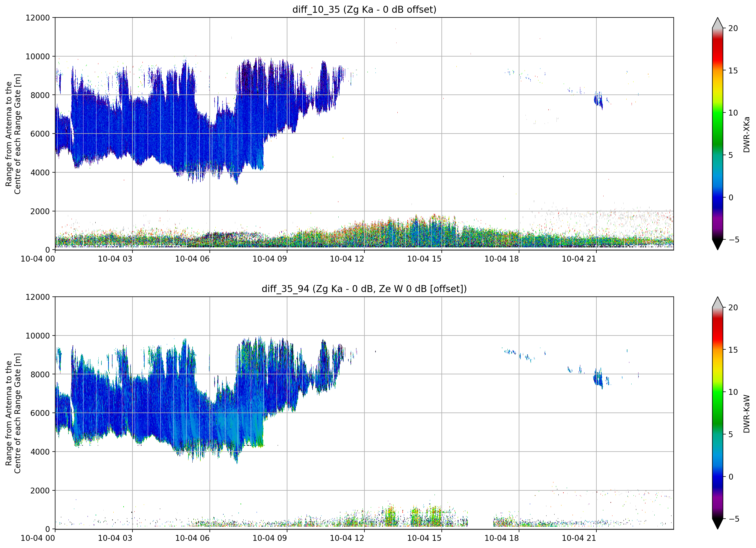The width and height of the screenshot is (756, 548).
Task: Click x tick "10-04 12" under diff_10_35 plot
Action: 347,259
